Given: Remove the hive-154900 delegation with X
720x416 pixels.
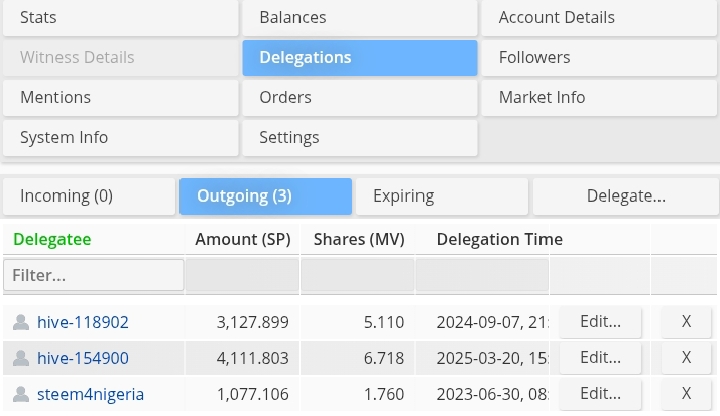Looking at the screenshot, I should (686, 358).
